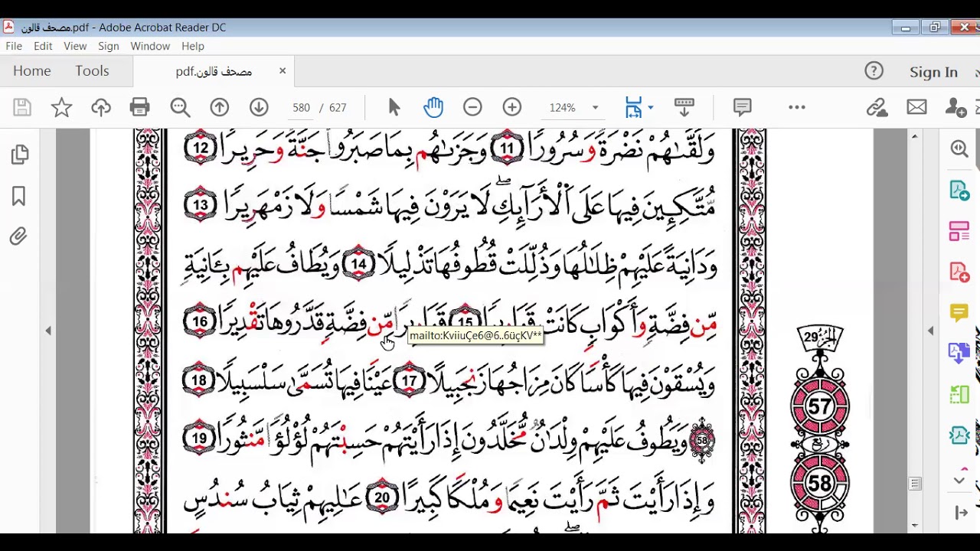Select the arrow Selection tool
980x551 pixels.
(x=394, y=108)
